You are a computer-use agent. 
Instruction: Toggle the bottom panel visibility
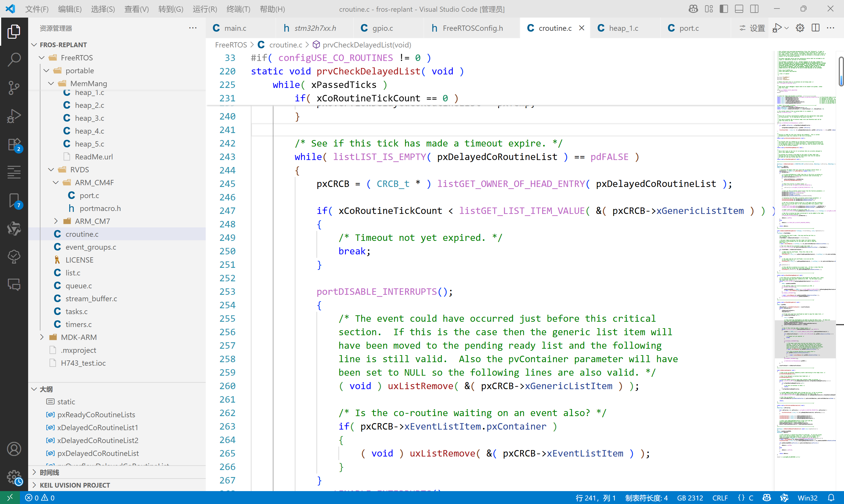pyautogui.click(x=739, y=9)
